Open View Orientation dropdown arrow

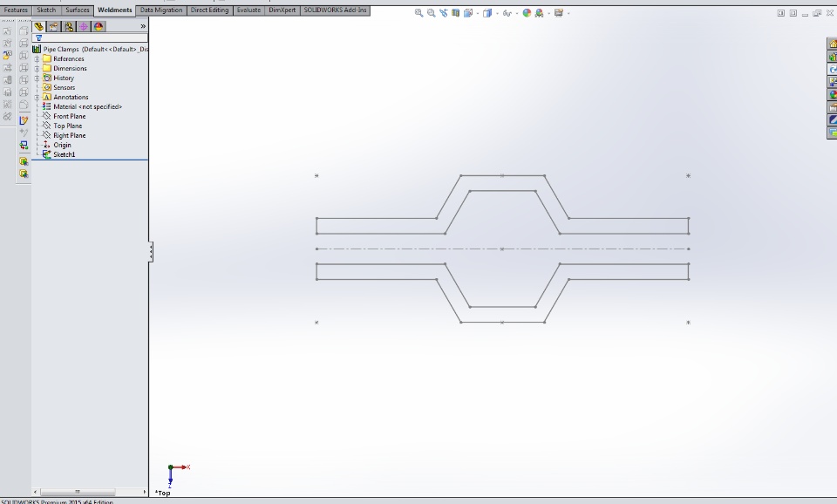(477, 13)
